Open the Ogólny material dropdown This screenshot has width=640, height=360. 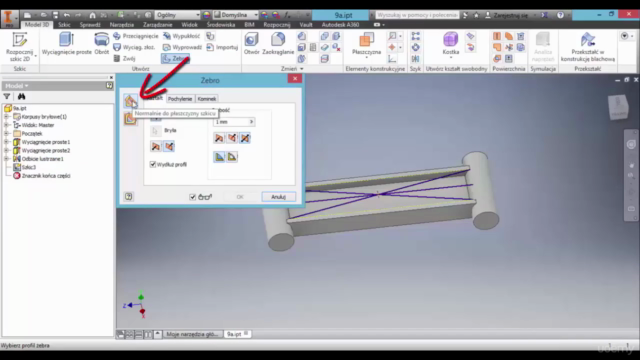coord(177,15)
